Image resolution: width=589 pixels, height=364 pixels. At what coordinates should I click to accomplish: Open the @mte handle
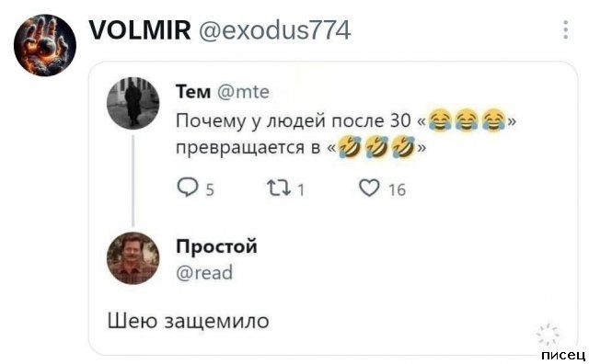(x=243, y=92)
